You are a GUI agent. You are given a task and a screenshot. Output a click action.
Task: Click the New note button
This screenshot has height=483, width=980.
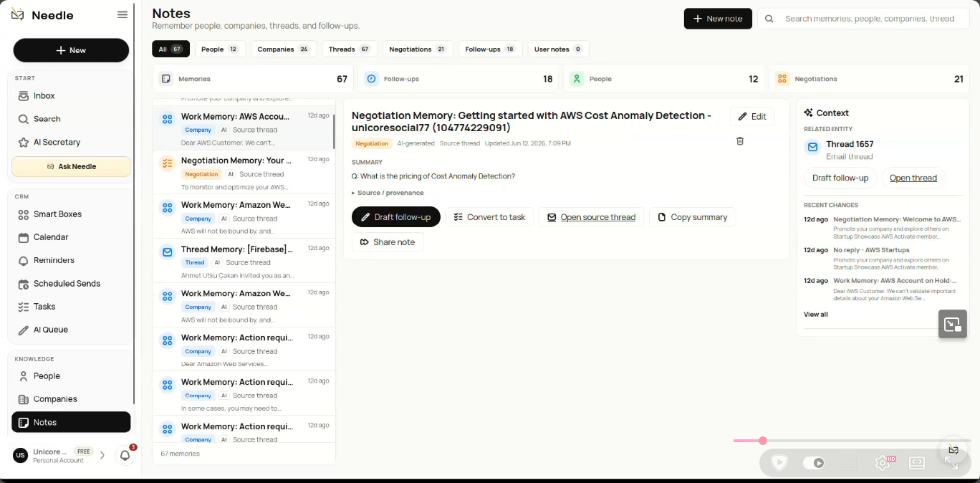click(718, 19)
